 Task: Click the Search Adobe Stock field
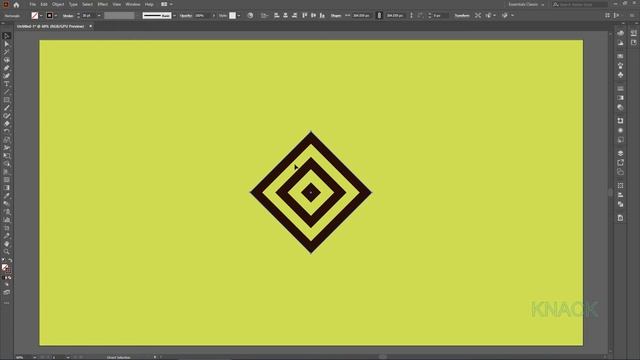(580, 4)
